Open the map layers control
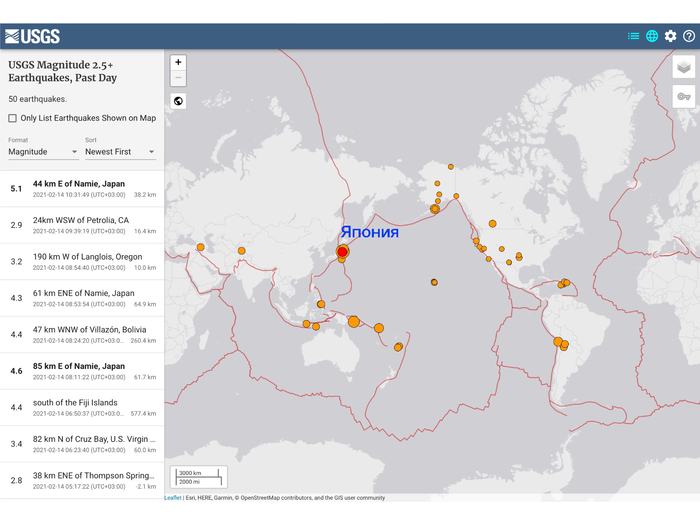 (x=684, y=67)
